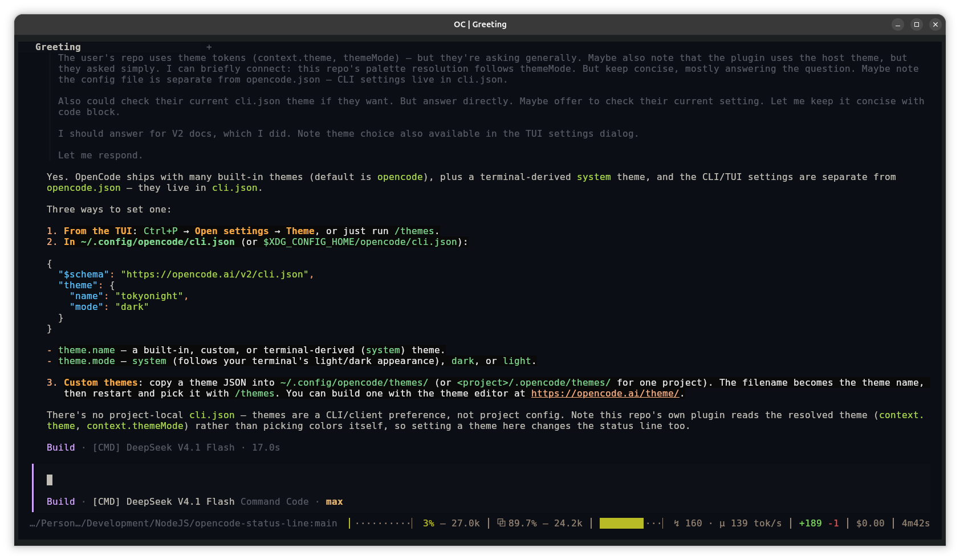Click the dotted empty context usage bar

coord(382,523)
